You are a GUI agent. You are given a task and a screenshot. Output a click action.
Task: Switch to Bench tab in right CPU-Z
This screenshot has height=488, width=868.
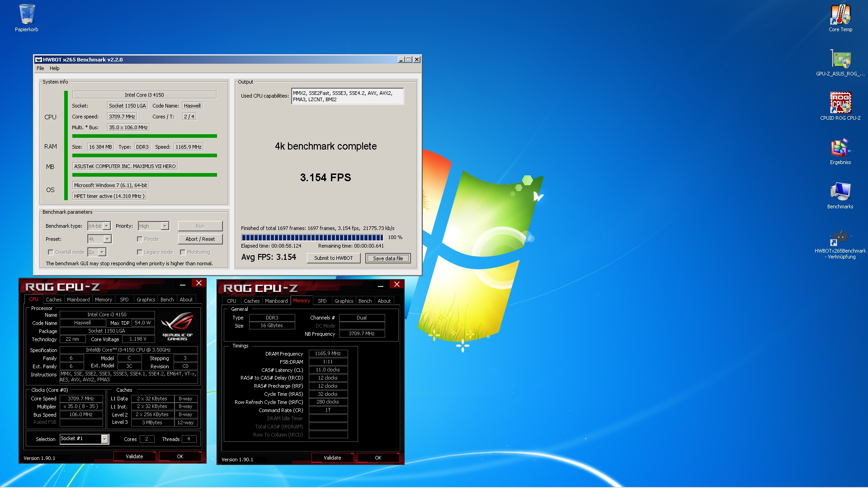point(365,301)
